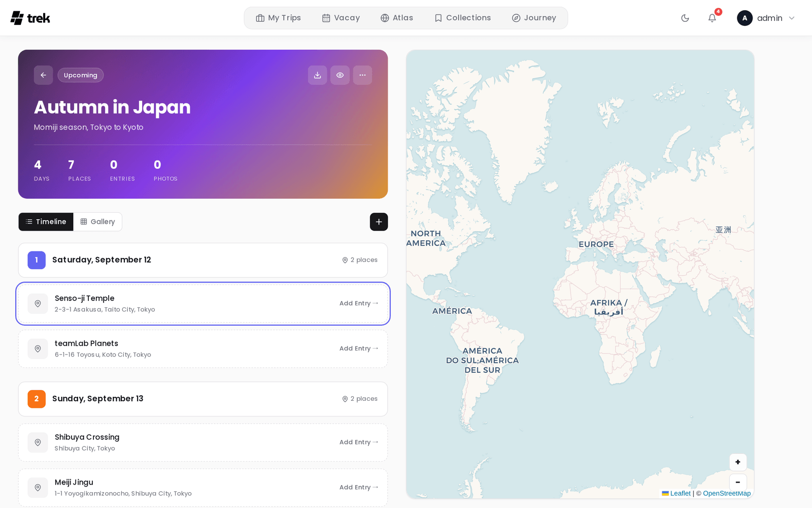This screenshot has width=812, height=508.
Task: Open the OpenStreetMap attribution link
Action: 727,493
